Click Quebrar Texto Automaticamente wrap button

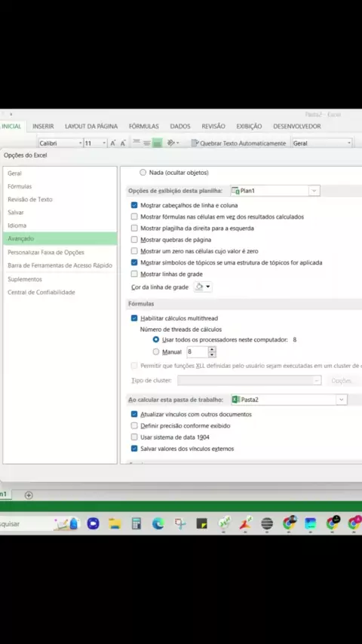(239, 143)
